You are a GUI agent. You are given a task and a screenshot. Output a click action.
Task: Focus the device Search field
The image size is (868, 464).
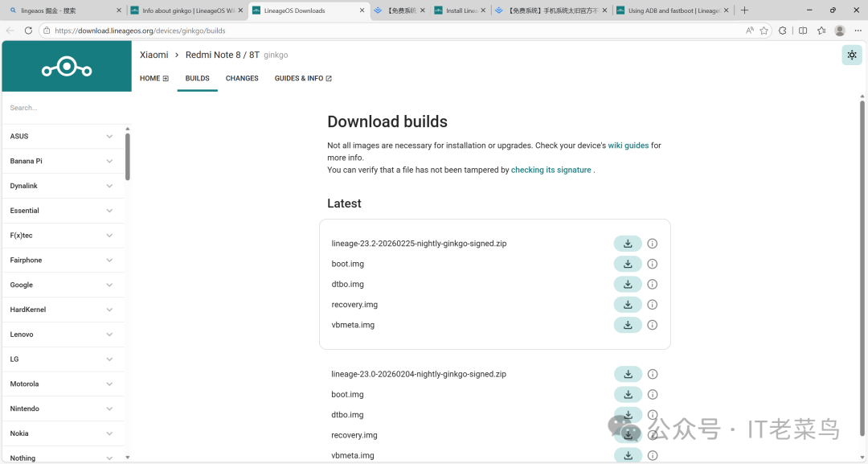(x=63, y=108)
